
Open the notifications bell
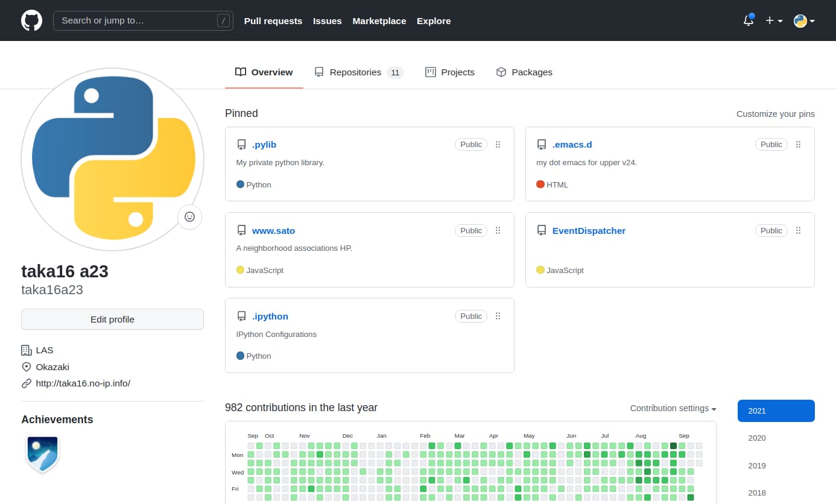coord(749,20)
